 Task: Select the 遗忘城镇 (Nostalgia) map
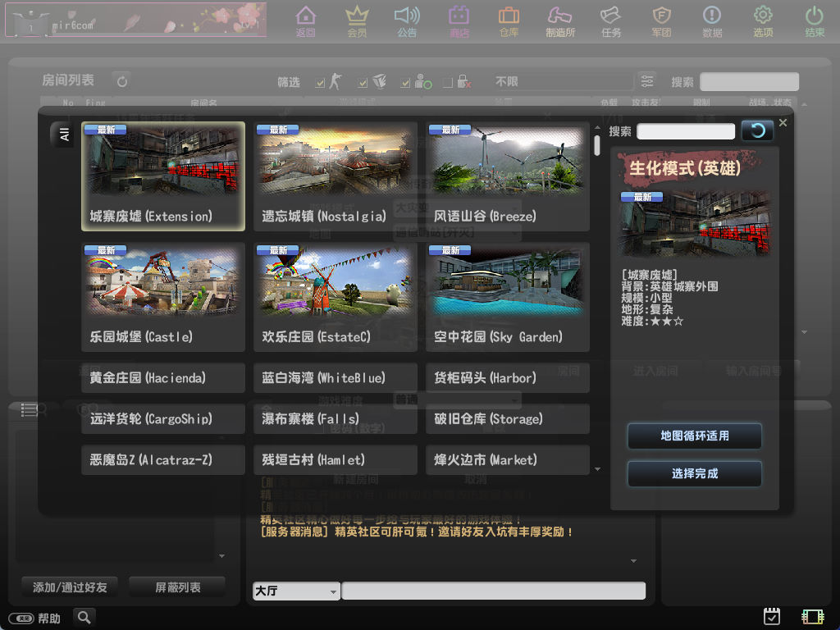(x=336, y=176)
